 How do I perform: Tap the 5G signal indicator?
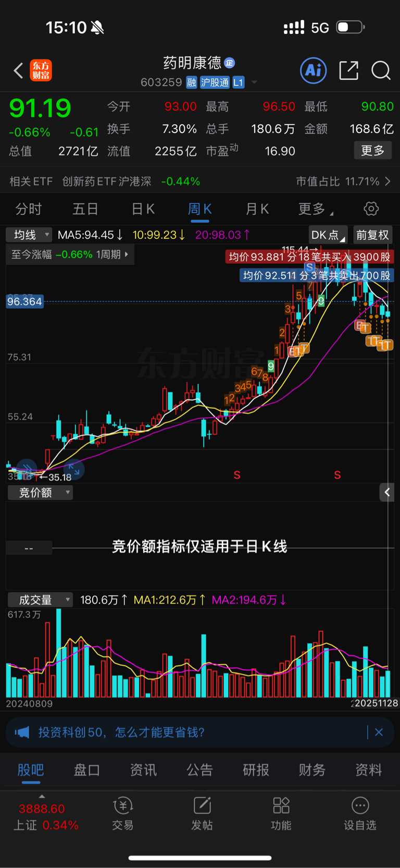320,28
